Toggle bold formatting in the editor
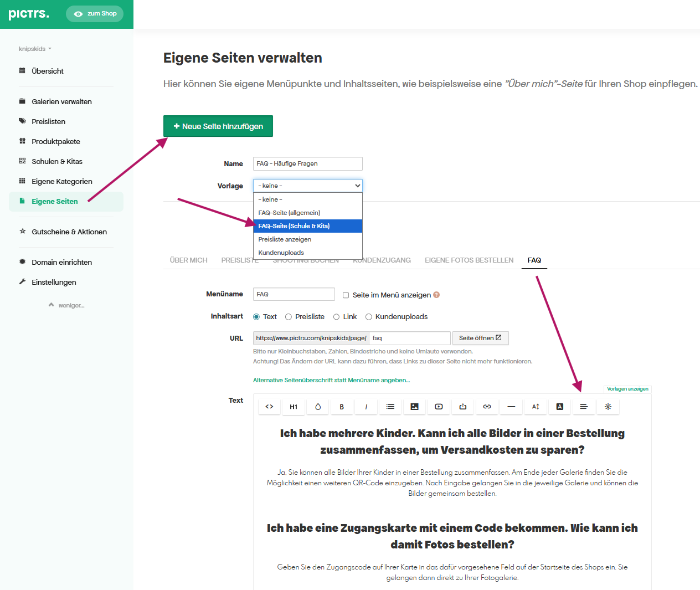Image resolution: width=700 pixels, height=590 pixels. [x=342, y=407]
